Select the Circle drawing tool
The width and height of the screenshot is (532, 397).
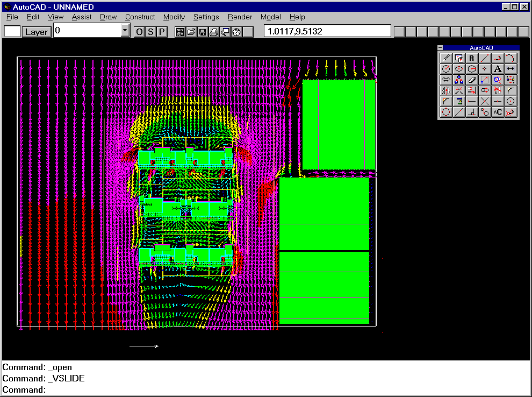coord(446,69)
